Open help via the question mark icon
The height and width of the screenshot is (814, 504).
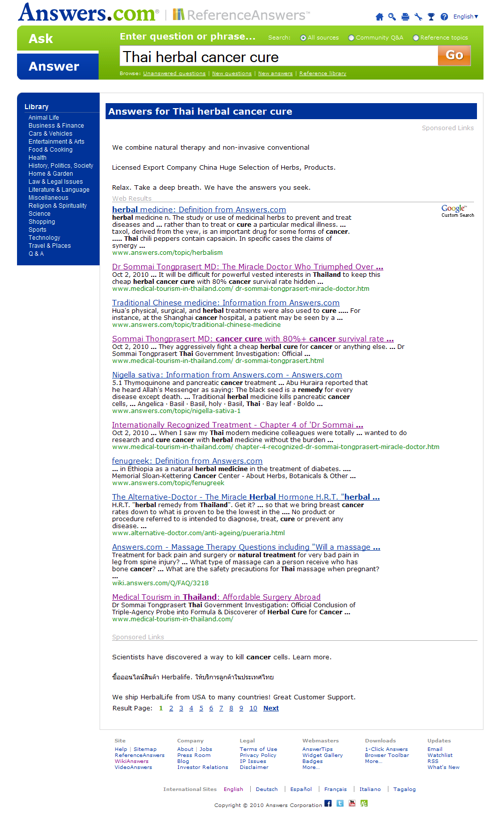444,17
